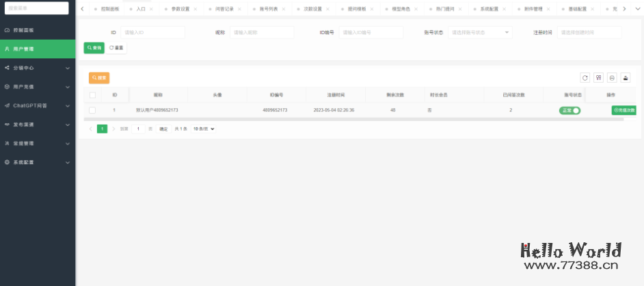Toggle 正常 account status switch

pyautogui.click(x=569, y=111)
